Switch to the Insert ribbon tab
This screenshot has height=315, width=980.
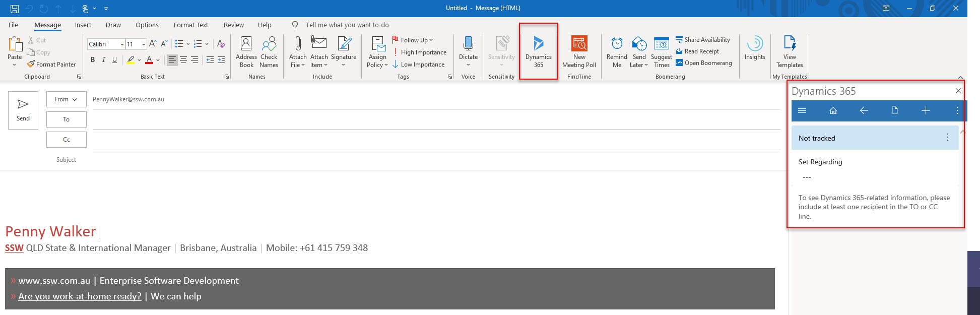(83, 25)
